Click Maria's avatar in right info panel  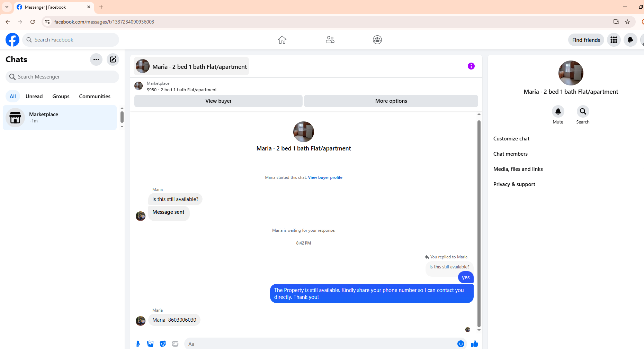[x=571, y=73]
